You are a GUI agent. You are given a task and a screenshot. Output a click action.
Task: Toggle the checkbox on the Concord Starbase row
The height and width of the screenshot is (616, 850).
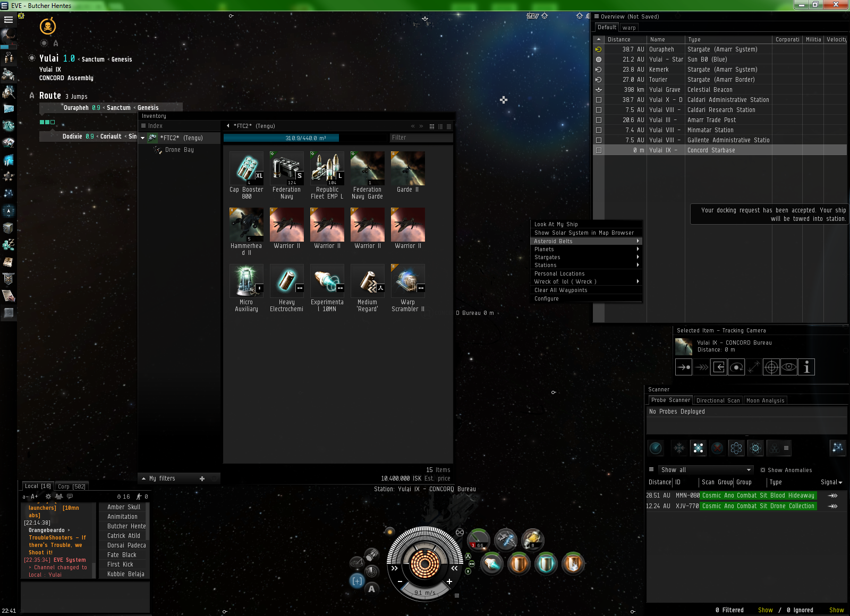pyautogui.click(x=599, y=150)
